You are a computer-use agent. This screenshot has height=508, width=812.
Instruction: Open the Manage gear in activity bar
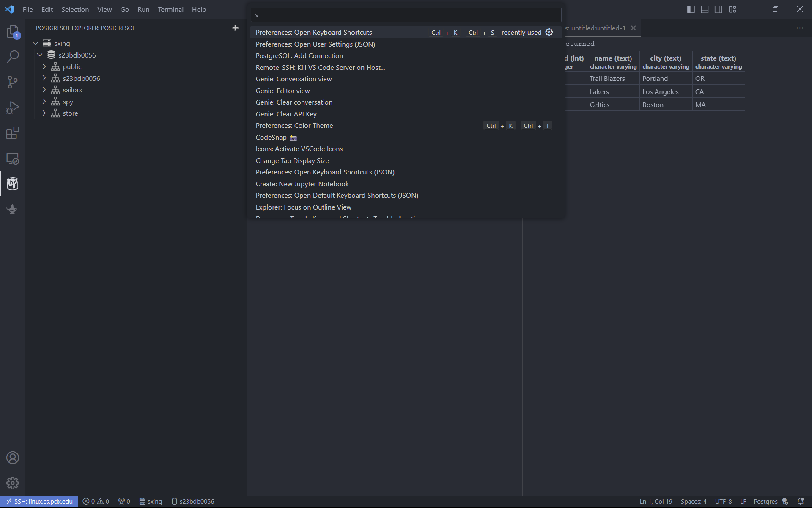[13, 483]
